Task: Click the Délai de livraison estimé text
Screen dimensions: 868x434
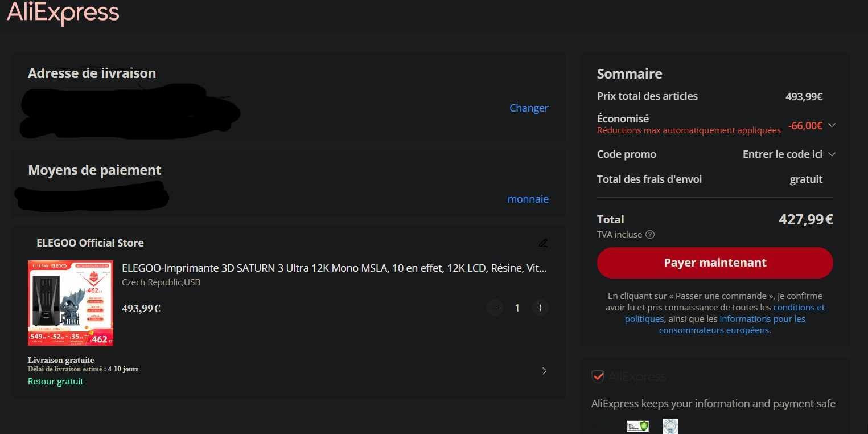Action: tap(83, 369)
